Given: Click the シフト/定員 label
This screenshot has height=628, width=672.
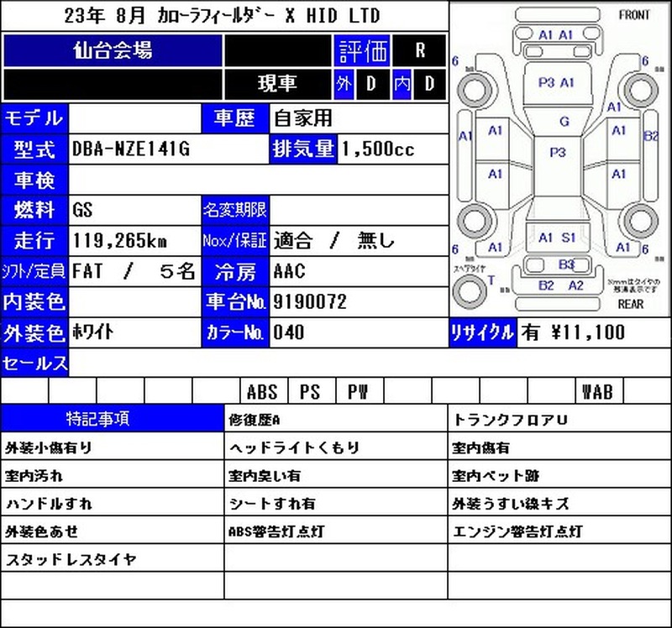Looking at the screenshot, I should [34, 271].
